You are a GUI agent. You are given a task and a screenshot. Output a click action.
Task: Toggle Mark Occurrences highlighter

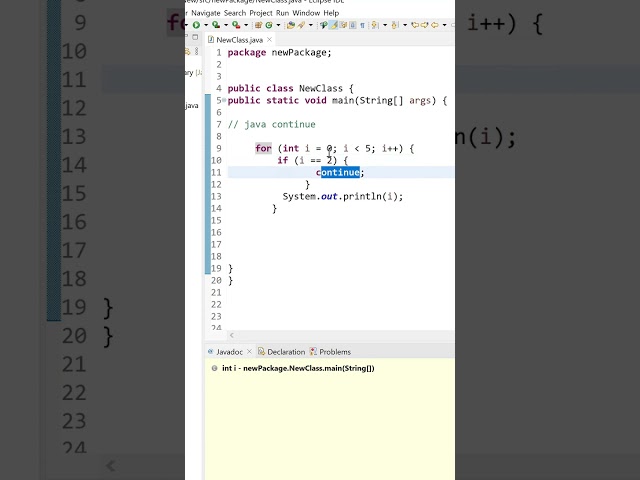tap(334, 25)
